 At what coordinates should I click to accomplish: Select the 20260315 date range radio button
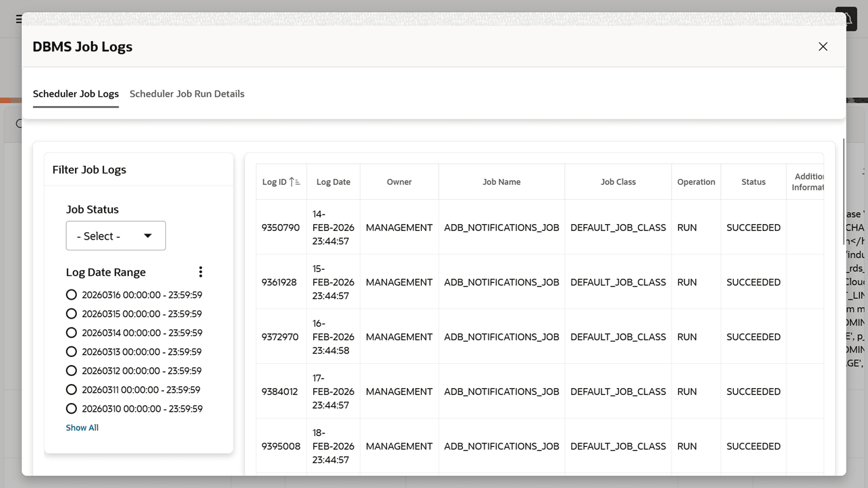tap(72, 314)
